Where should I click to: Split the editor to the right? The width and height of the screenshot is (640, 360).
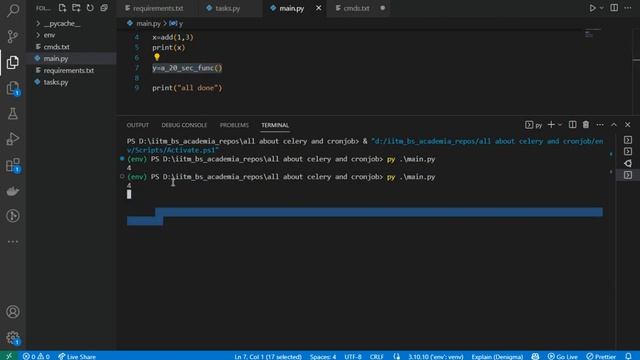click(614, 8)
